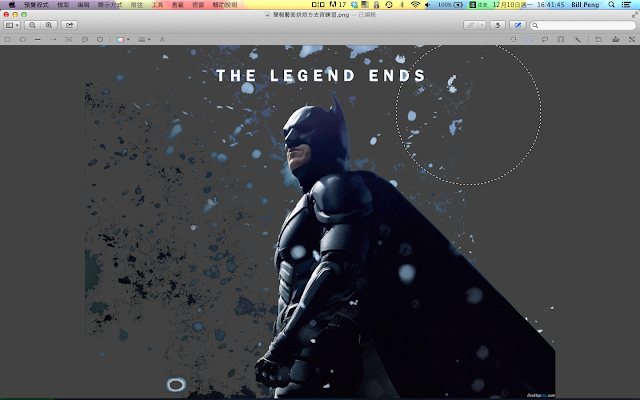Click the THE LEGEND ENDS title text
The width and height of the screenshot is (640, 400).
pyautogui.click(x=321, y=76)
